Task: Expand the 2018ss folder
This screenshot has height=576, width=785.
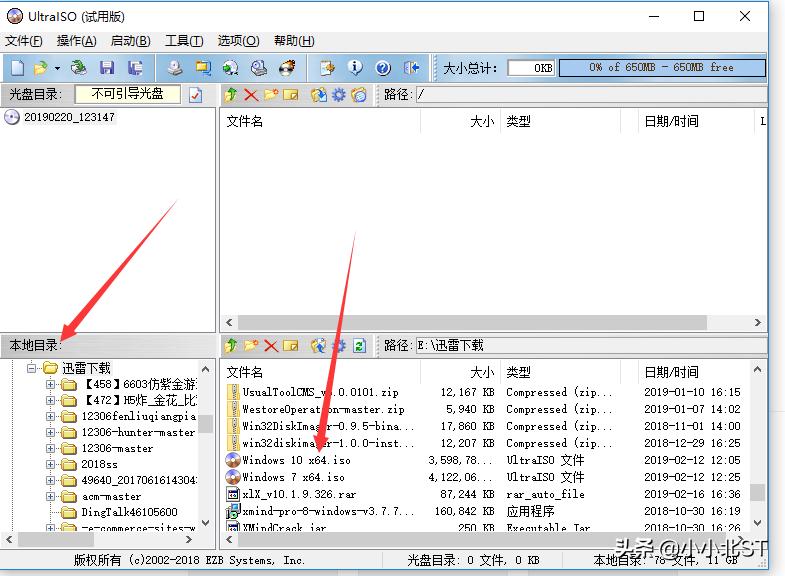Action: [51, 464]
